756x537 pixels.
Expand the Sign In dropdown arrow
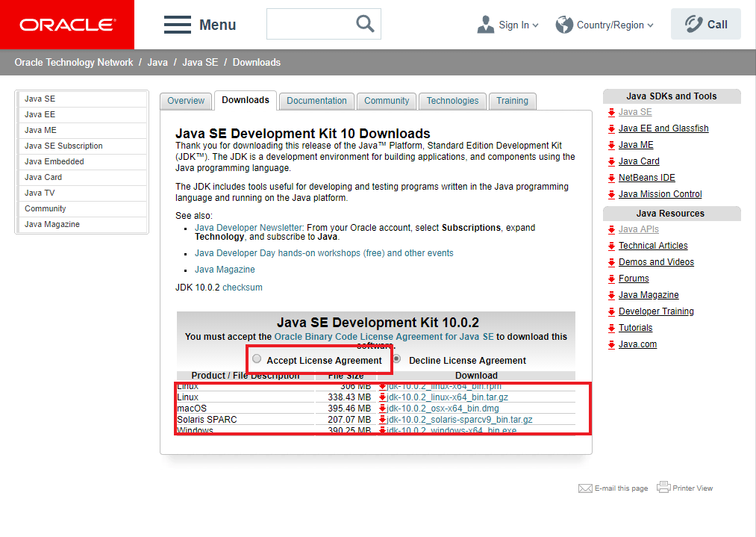click(x=535, y=25)
